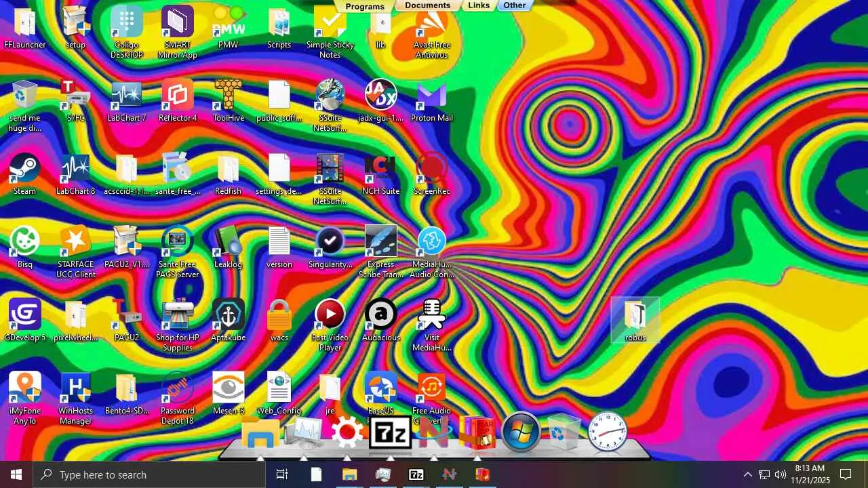Open LabChart 7 shortcut

coord(127,101)
